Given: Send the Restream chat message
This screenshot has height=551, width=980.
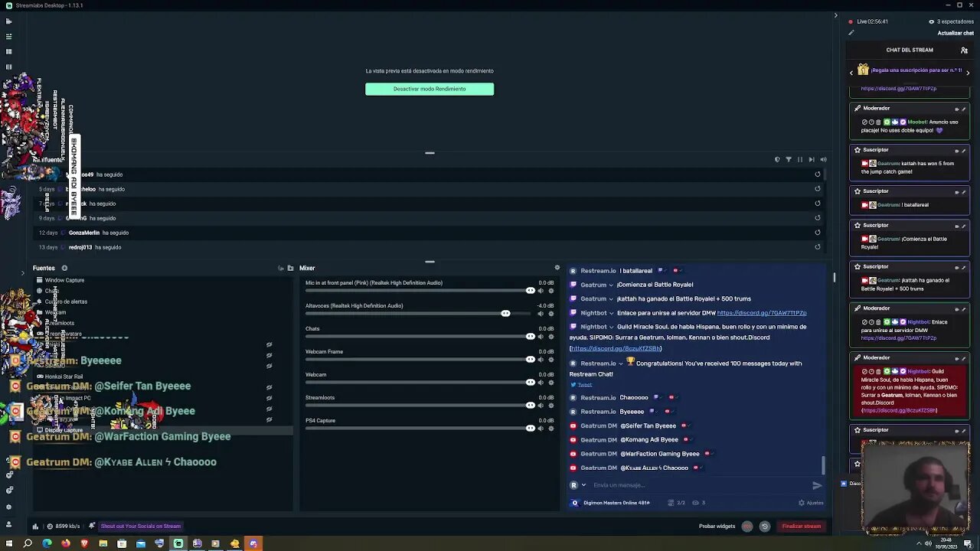Looking at the screenshot, I should [817, 485].
